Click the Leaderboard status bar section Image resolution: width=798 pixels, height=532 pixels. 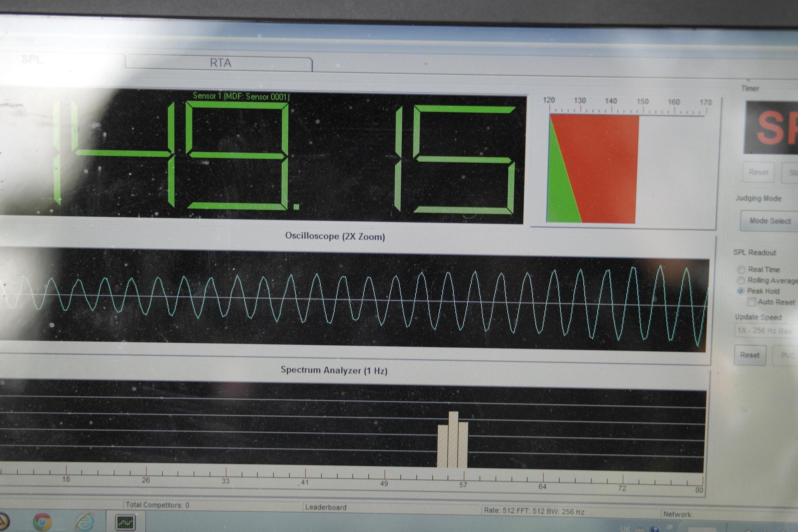click(326, 507)
